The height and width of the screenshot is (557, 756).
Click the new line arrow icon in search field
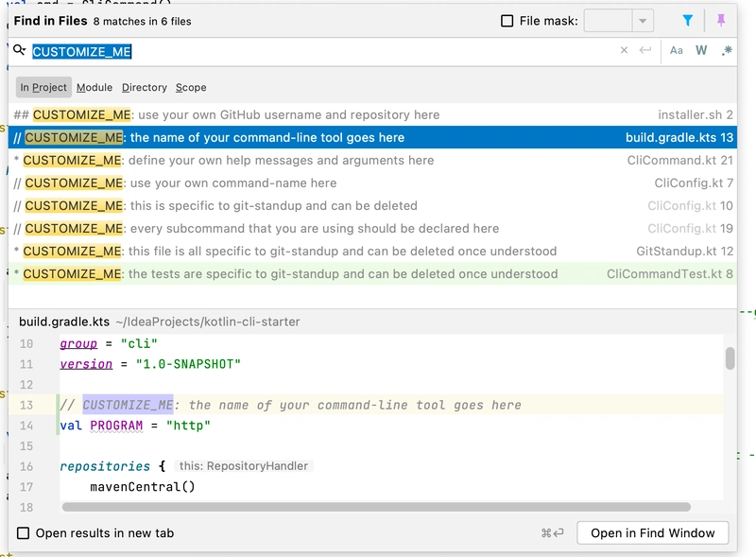pyautogui.click(x=645, y=51)
